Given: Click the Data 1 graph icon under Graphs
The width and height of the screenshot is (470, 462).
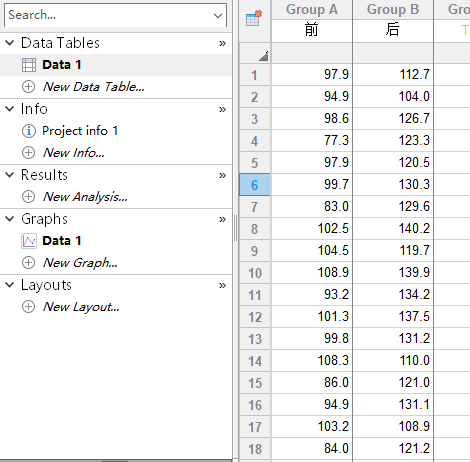Looking at the screenshot, I should (29, 241).
